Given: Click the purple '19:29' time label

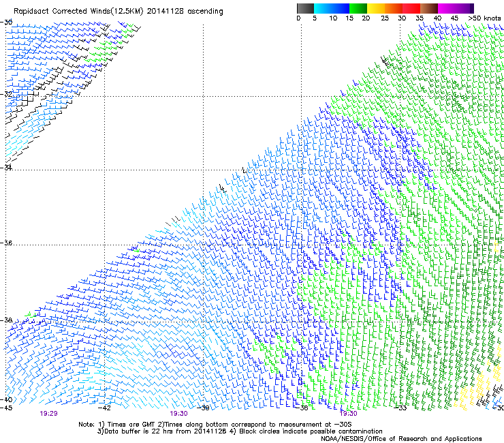Looking at the screenshot, I should [x=49, y=414].
